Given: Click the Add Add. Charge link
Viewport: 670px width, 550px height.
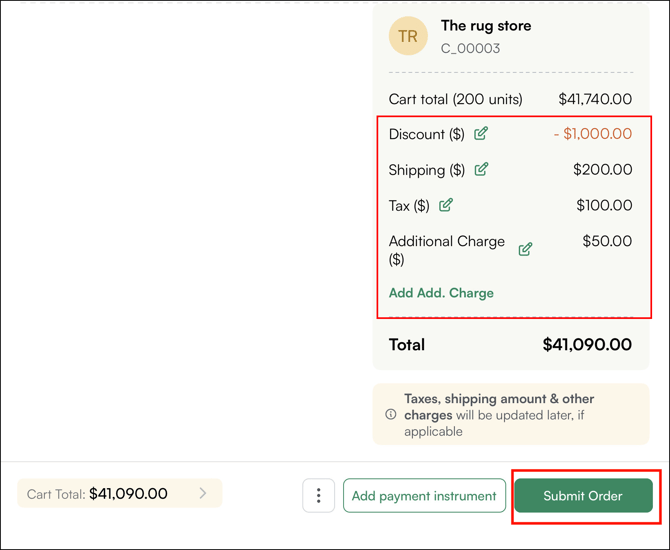Looking at the screenshot, I should [x=441, y=293].
